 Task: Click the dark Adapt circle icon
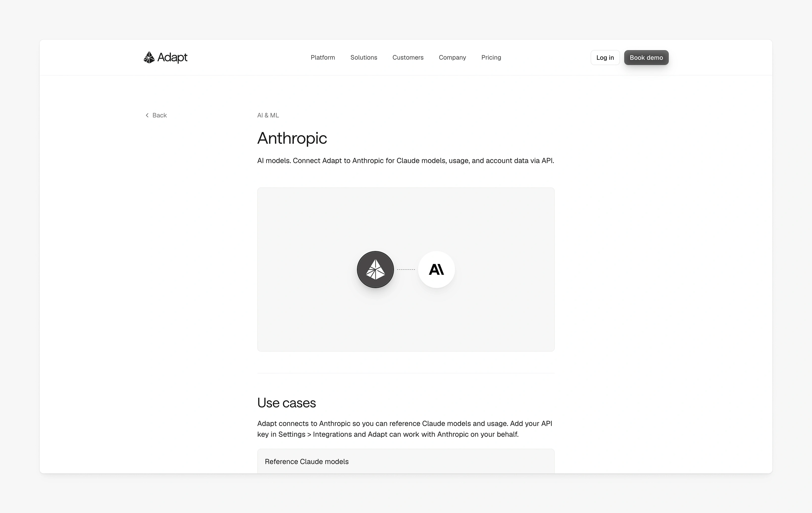pyautogui.click(x=375, y=269)
